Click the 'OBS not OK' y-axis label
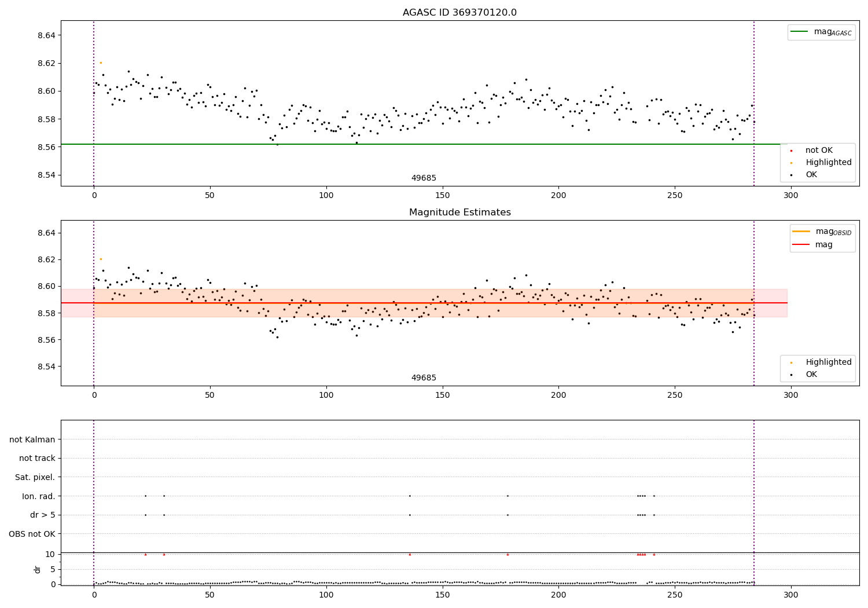 (x=32, y=534)
